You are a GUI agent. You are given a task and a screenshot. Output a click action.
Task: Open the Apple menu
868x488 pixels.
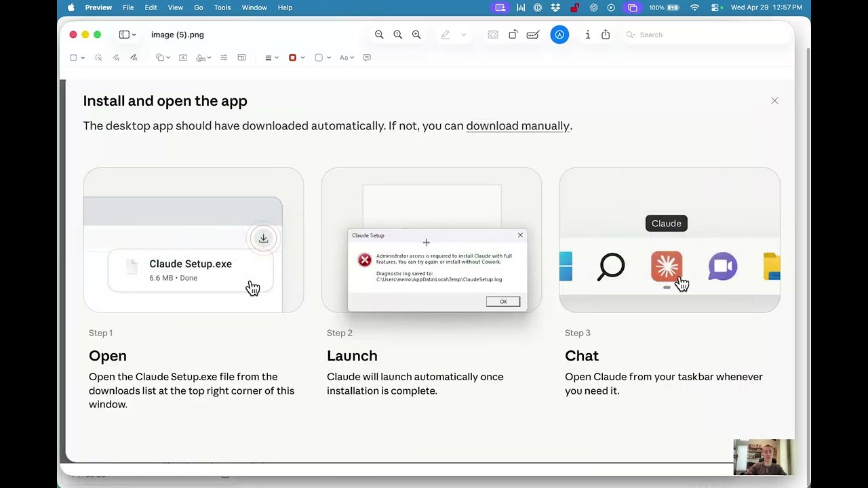tap(71, 7)
